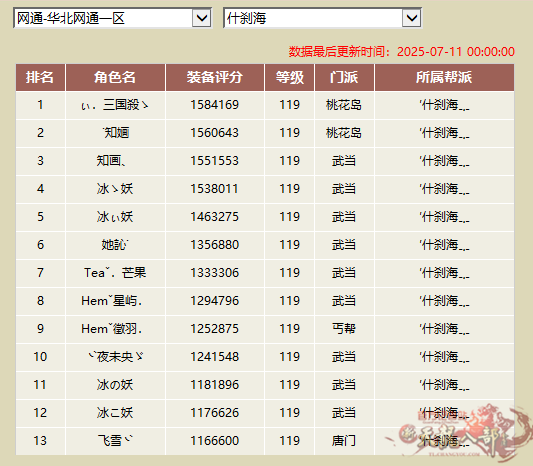Click equipment score 1560643
533x466 pixels.
click(x=214, y=133)
